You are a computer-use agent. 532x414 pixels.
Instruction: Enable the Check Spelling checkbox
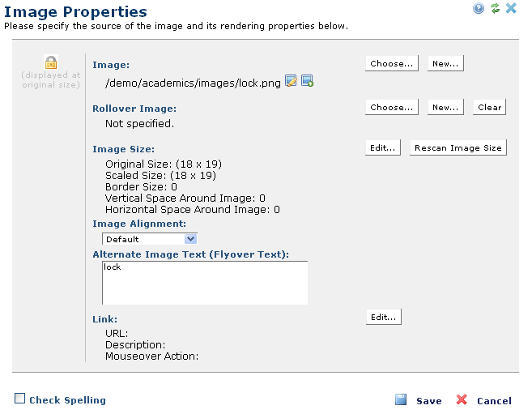20,398
